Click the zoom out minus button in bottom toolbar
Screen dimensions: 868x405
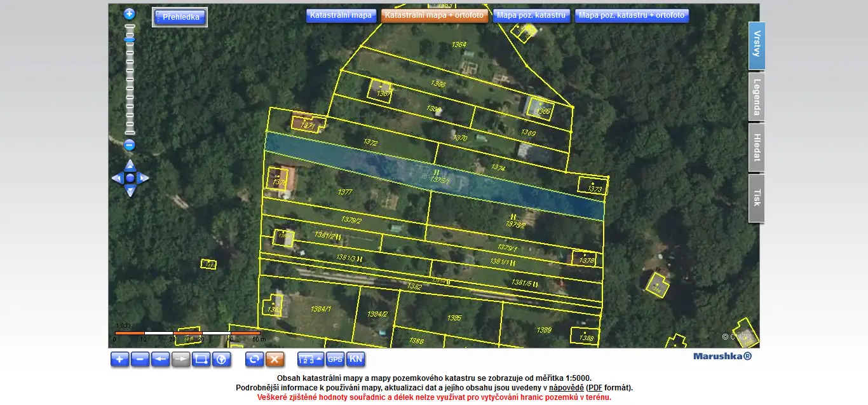tap(140, 359)
